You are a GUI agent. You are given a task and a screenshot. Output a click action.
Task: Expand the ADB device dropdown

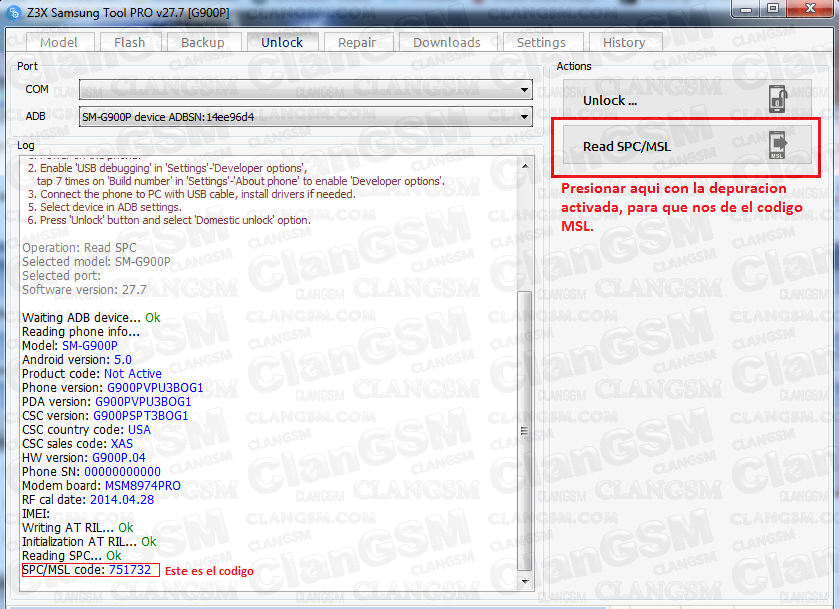pos(524,117)
